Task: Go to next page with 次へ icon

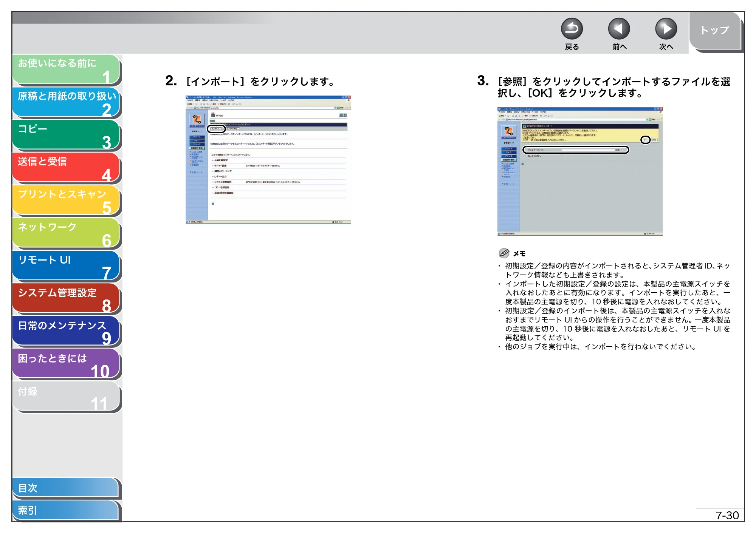Action: pyautogui.click(x=666, y=29)
